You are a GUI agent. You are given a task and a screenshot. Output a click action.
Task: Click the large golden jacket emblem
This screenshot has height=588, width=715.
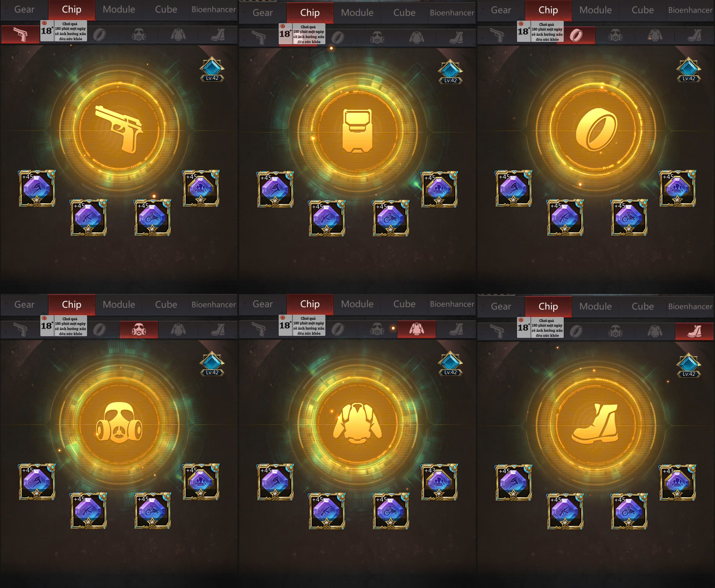[x=357, y=423]
